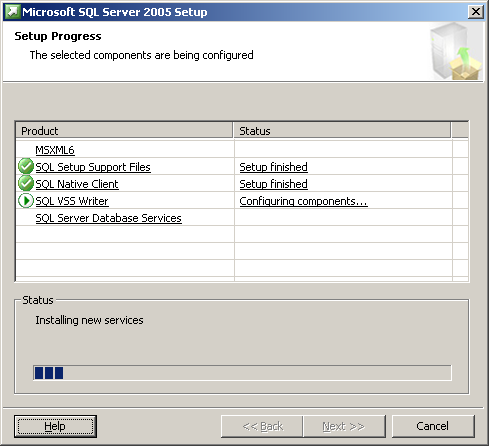
Task: Select SQL Server Database Services link
Action: [x=109, y=218]
